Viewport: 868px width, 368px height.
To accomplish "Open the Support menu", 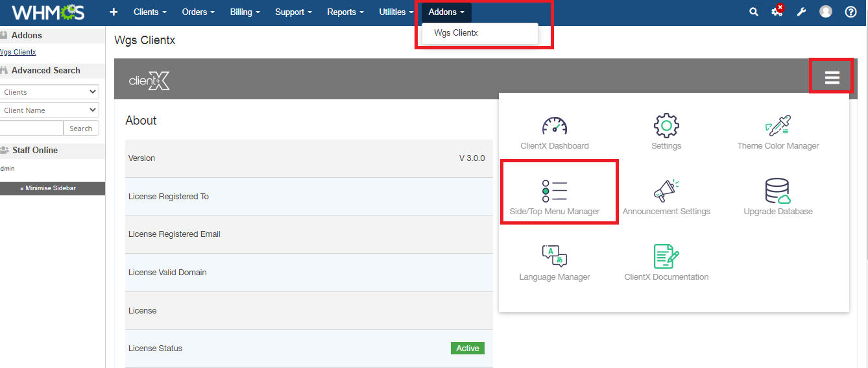I will (x=293, y=12).
